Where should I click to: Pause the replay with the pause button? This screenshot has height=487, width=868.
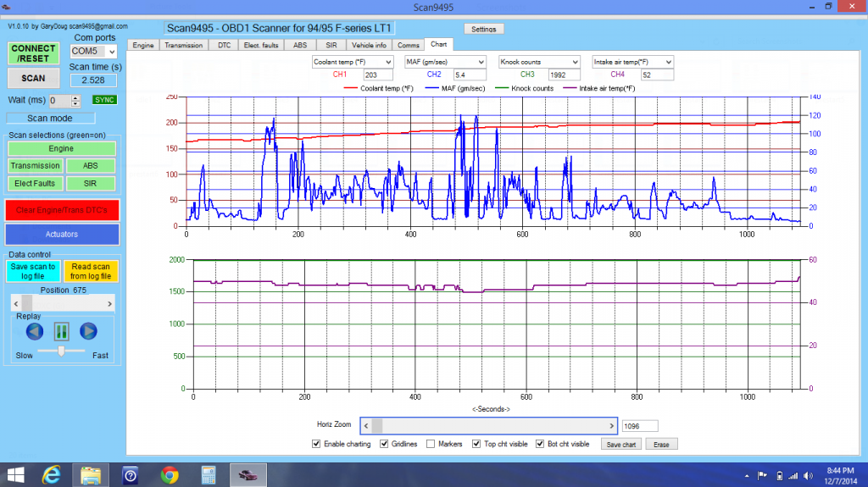point(61,331)
